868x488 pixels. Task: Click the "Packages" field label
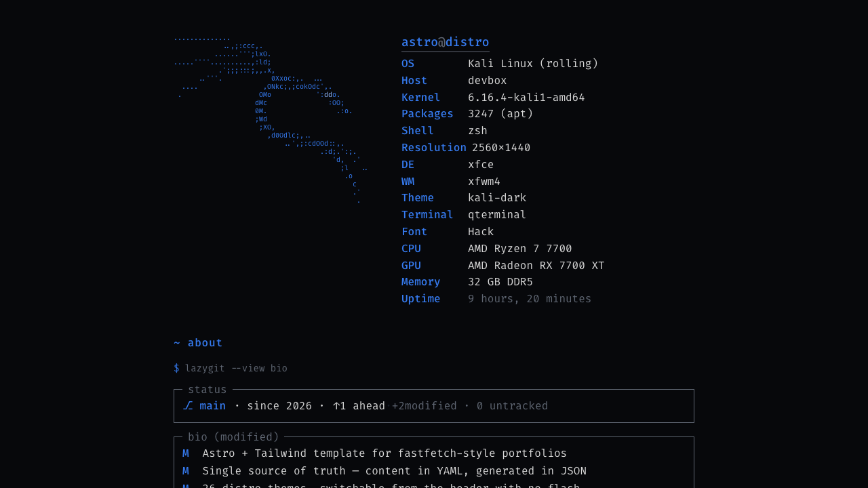(x=427, y=114)
